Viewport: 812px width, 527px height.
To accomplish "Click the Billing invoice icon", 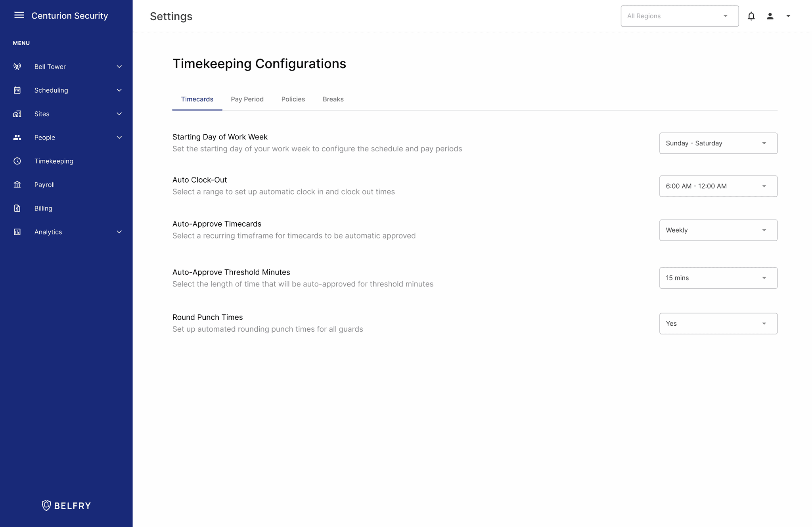I will tap(17, 208).
